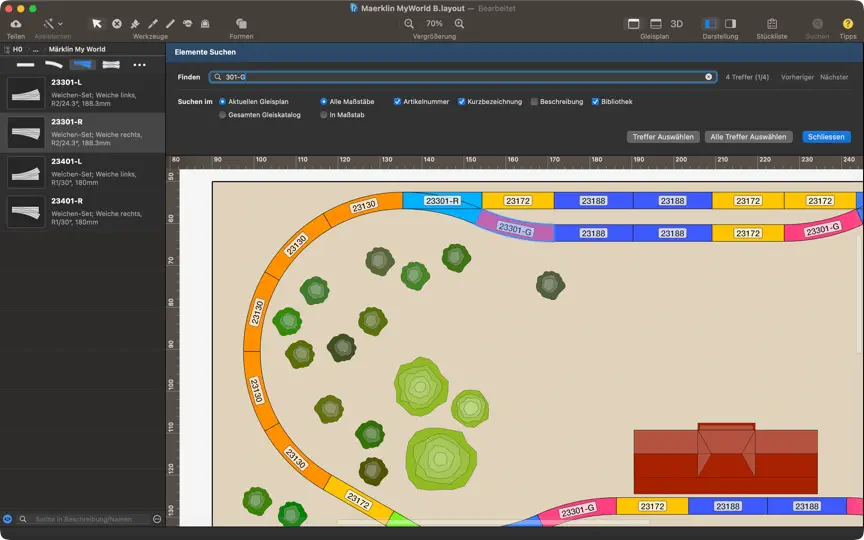Click the delete circle-X tool
The image size is (864, 540).
point(117,24)
